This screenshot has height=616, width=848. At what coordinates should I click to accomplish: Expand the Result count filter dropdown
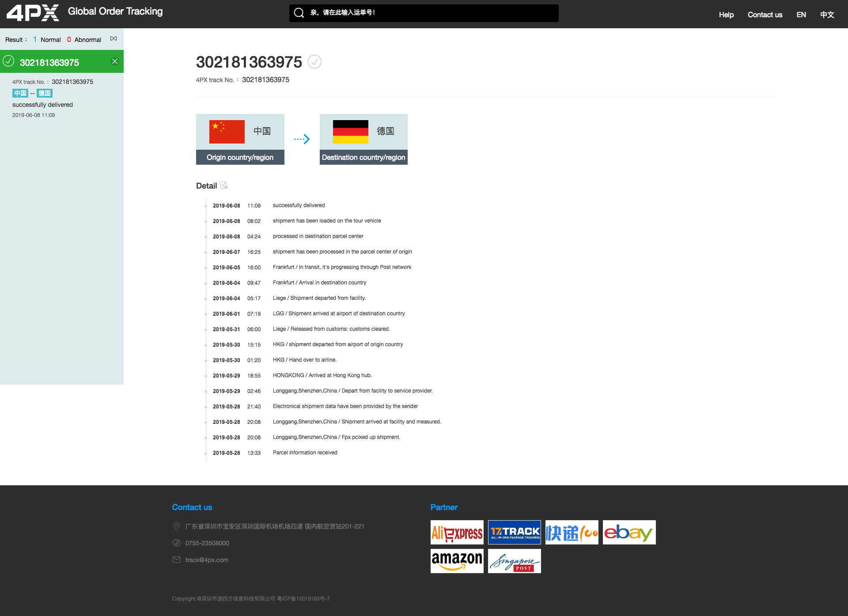coord(113,39)
